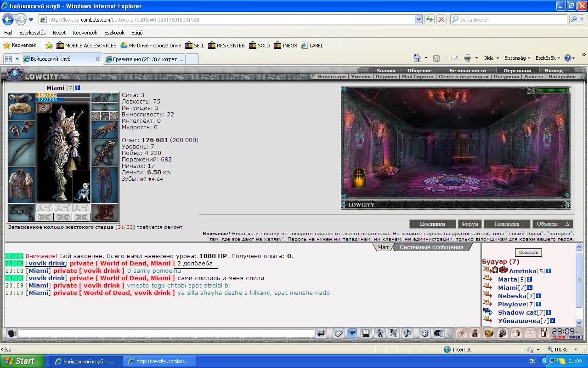Image resolution: width=588 pixels, height=368 pixels.
Task: Toggle the chat sound speaker icon
Action: coord(407,333)
